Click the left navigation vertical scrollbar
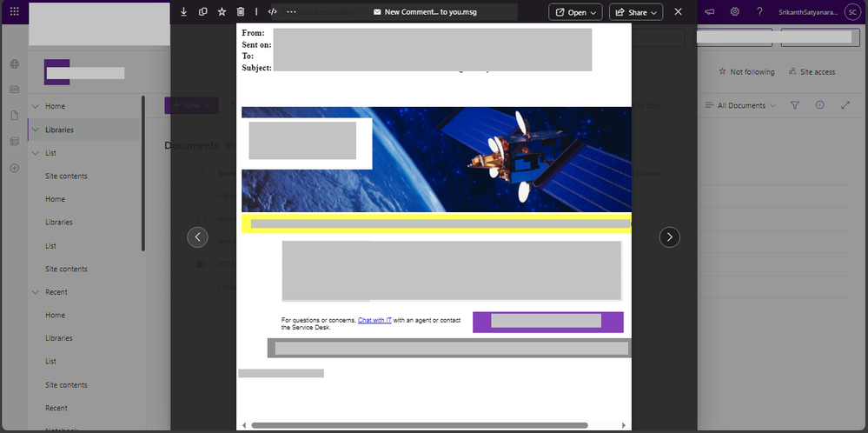 coord(143,173)
